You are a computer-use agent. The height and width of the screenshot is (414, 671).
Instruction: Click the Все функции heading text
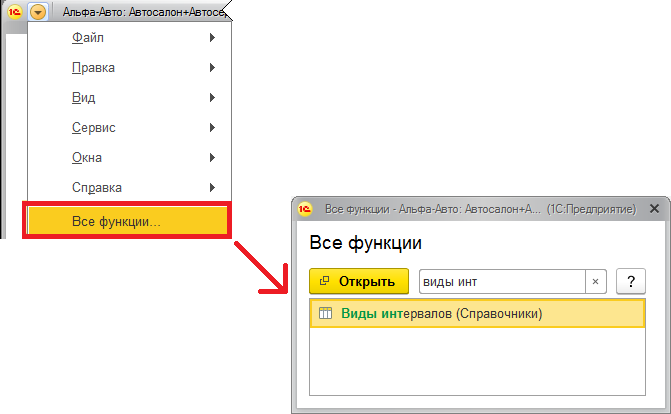(x=365, y=243)
